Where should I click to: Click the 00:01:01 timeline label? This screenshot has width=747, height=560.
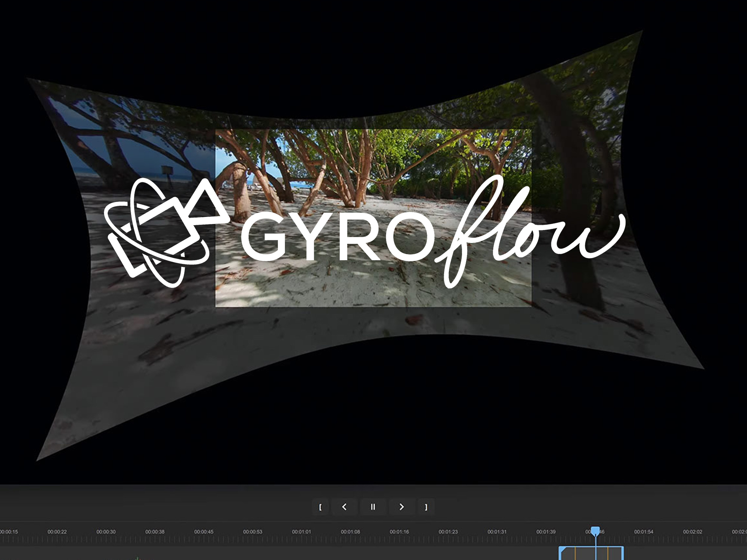pos(302,532)
